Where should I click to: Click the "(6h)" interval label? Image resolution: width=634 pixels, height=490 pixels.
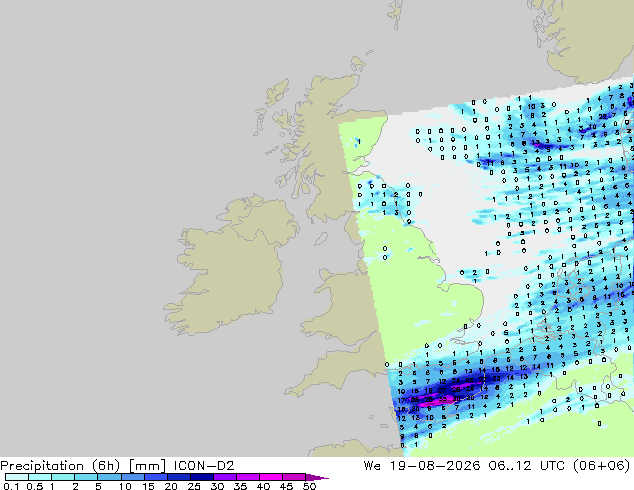pos(106,466)
